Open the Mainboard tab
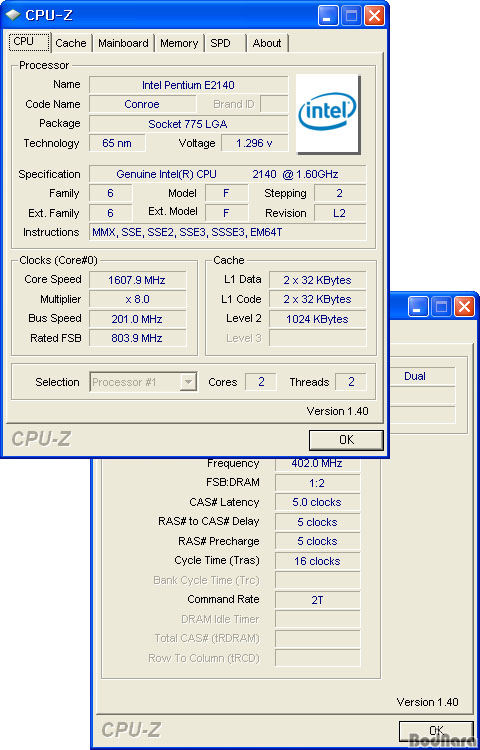This screenshot has width=480, height=750. [x=123, y=43]
